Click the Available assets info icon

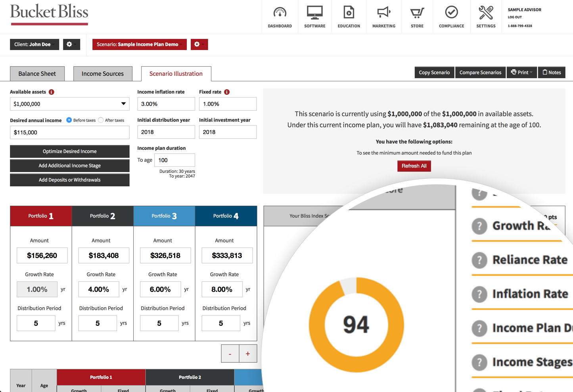click(51, 92)
